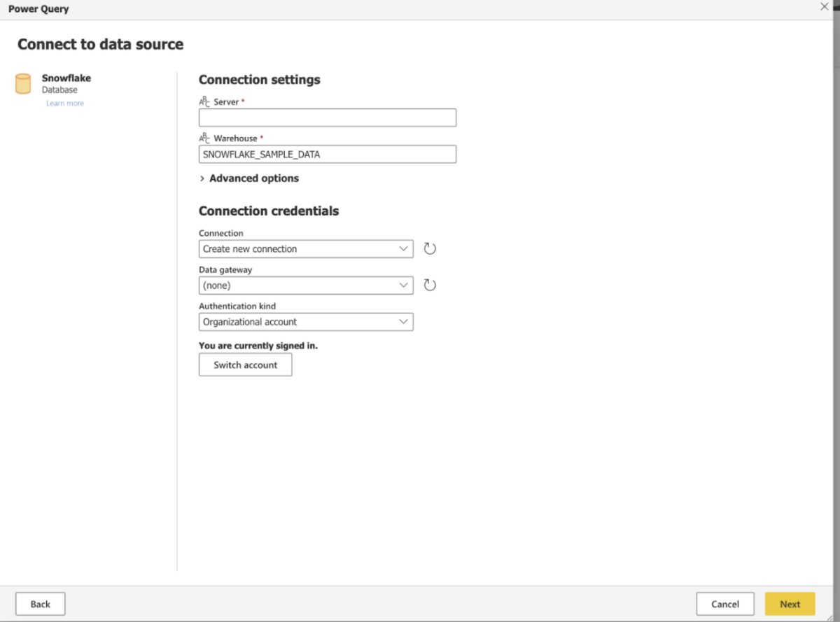Close the Power Query dialog

click(x=825, y=6)
